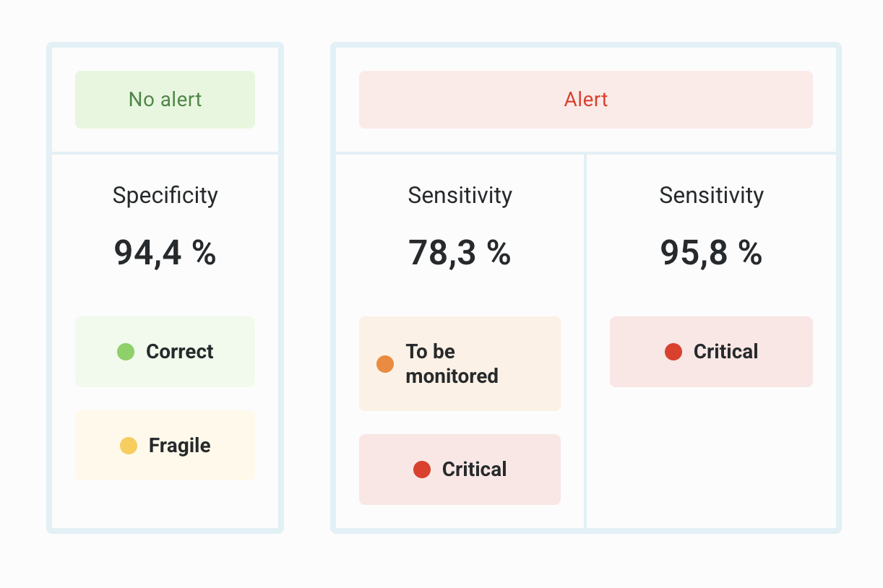Click the Specificity label
Viewport: 883px width, 588px height.
(x=165, y=195)
